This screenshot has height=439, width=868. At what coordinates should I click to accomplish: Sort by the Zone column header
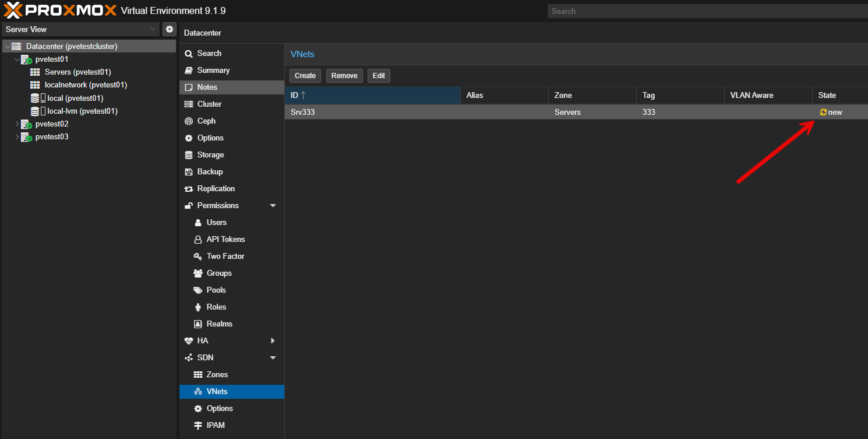pos(592,96)
